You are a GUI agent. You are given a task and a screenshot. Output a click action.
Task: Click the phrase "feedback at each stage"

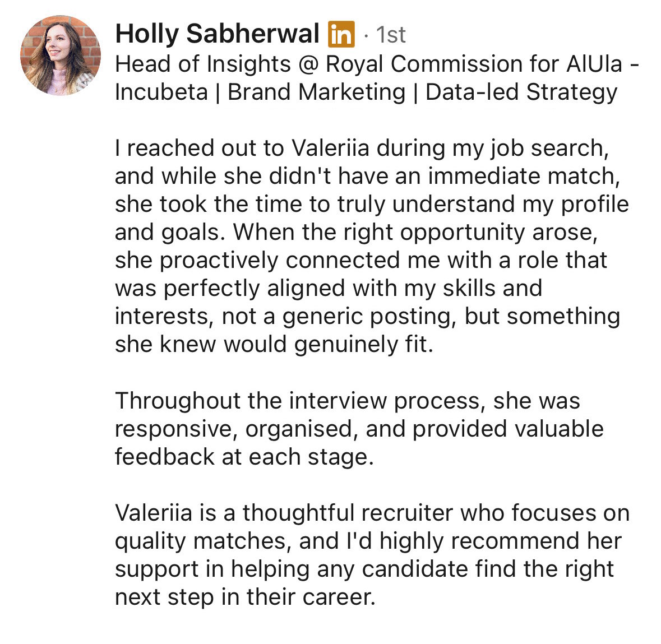[x=243, y=457]
